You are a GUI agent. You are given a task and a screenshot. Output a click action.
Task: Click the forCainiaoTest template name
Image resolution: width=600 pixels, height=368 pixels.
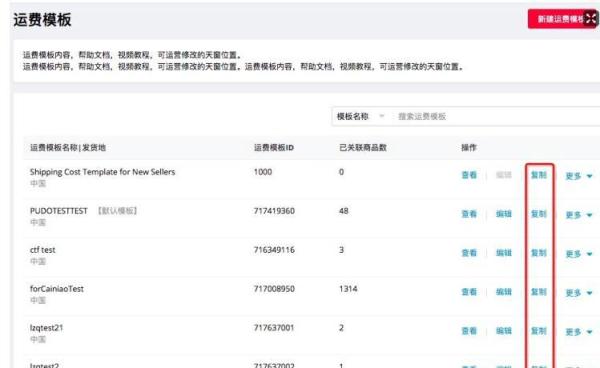57,289
